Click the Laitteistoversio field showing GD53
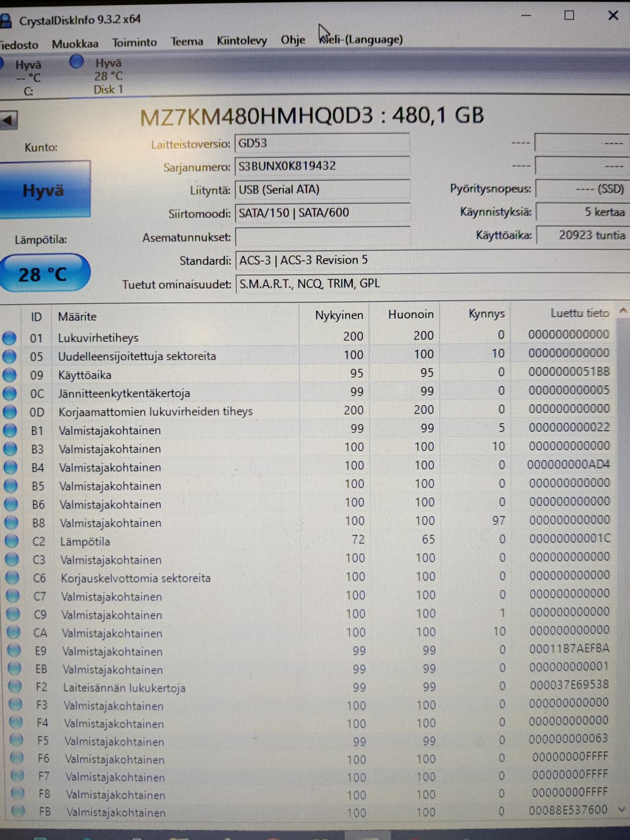The height and width of the screenshot is (840, 630). 322,144
